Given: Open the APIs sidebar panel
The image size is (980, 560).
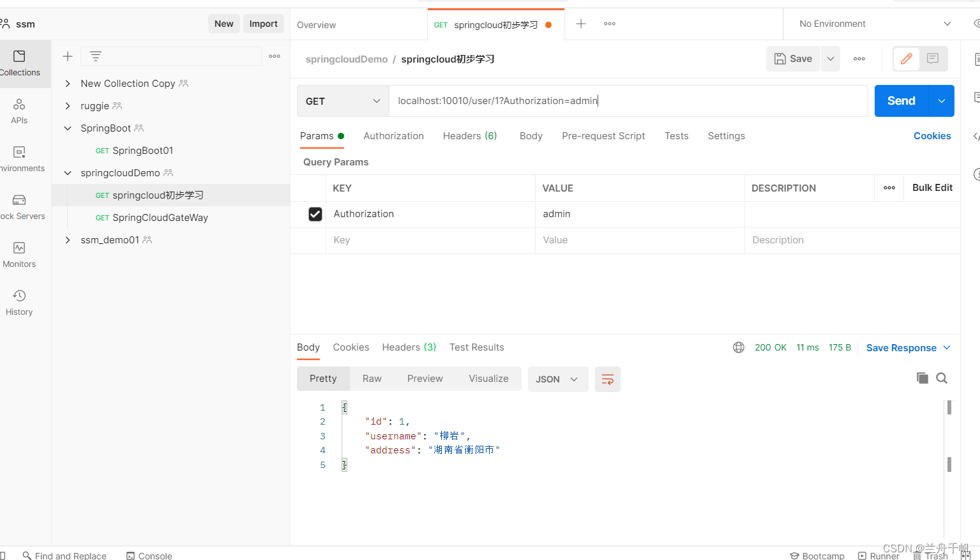Looking at the screenshot, I should click(x=19, y=111).
